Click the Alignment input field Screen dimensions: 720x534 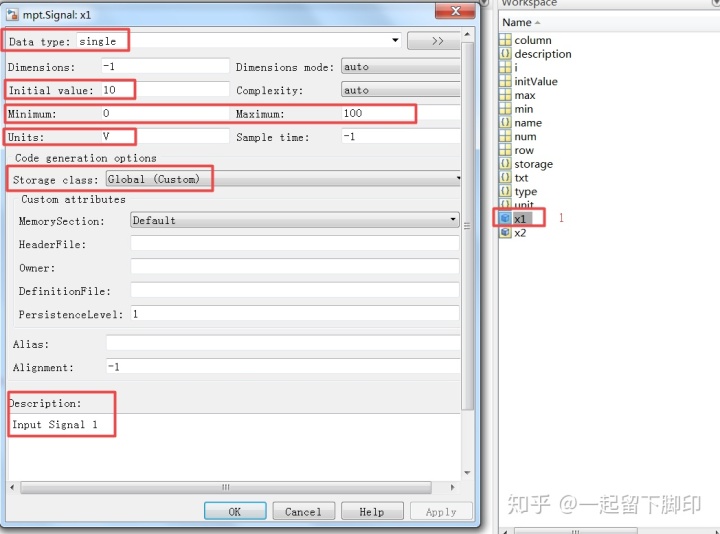pos(283,366)
